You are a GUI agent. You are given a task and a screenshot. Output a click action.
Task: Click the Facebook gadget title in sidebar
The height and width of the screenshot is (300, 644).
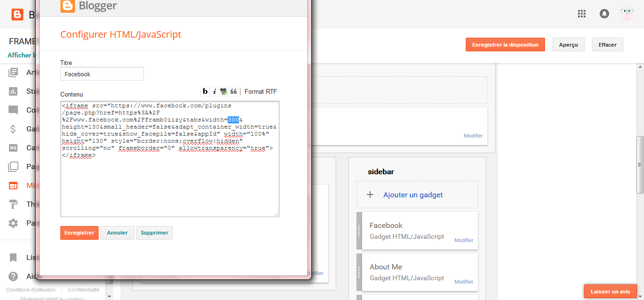386,225
